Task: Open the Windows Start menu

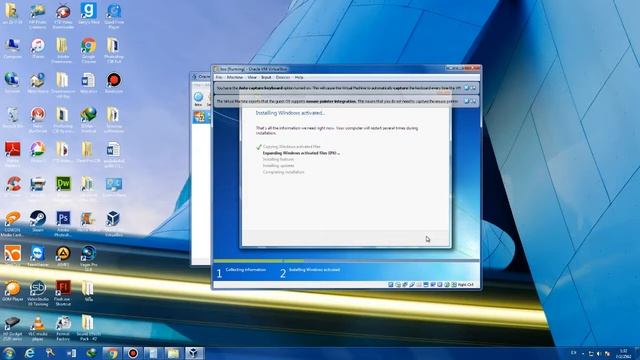Action: pos(9,353)
